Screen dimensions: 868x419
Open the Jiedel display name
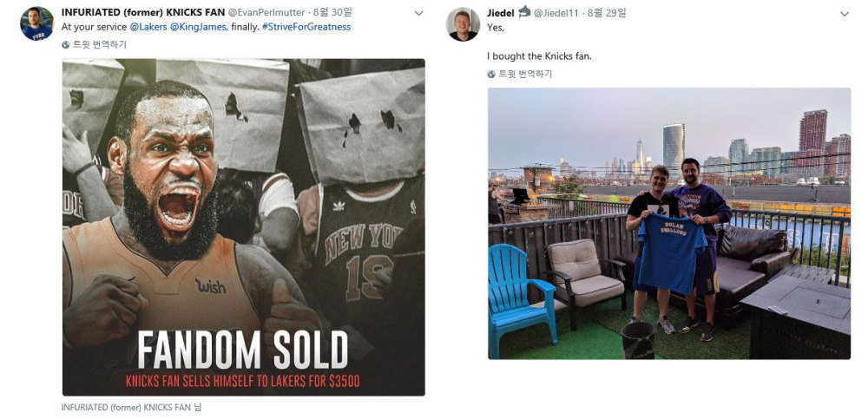pos(501,12)
